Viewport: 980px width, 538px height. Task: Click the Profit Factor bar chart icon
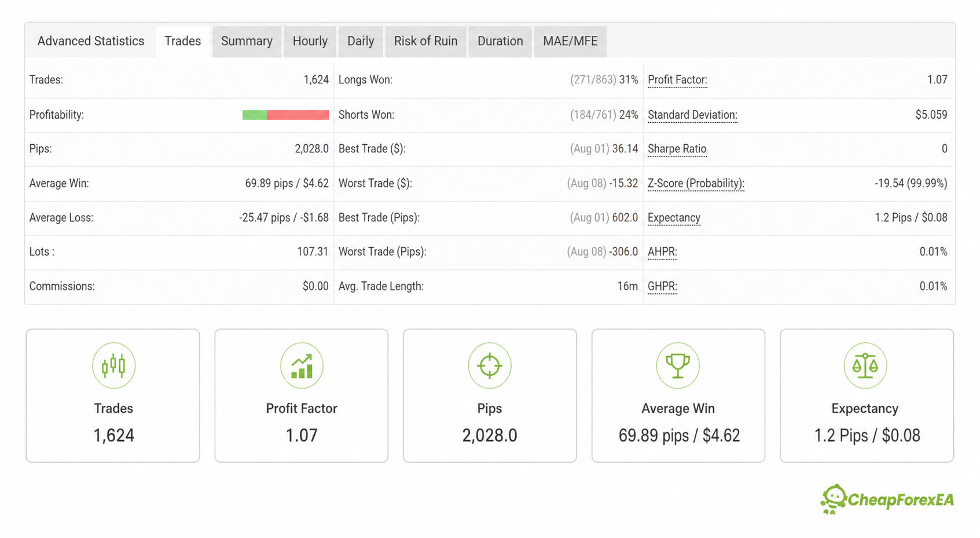tap(302, 365)
